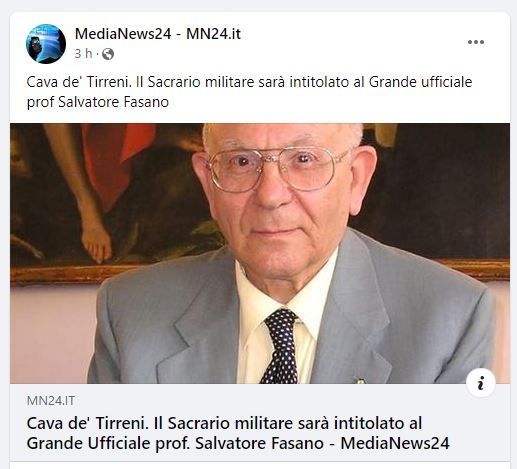Click the article photo of the man in glasses
517x469 pixels.
260,253
